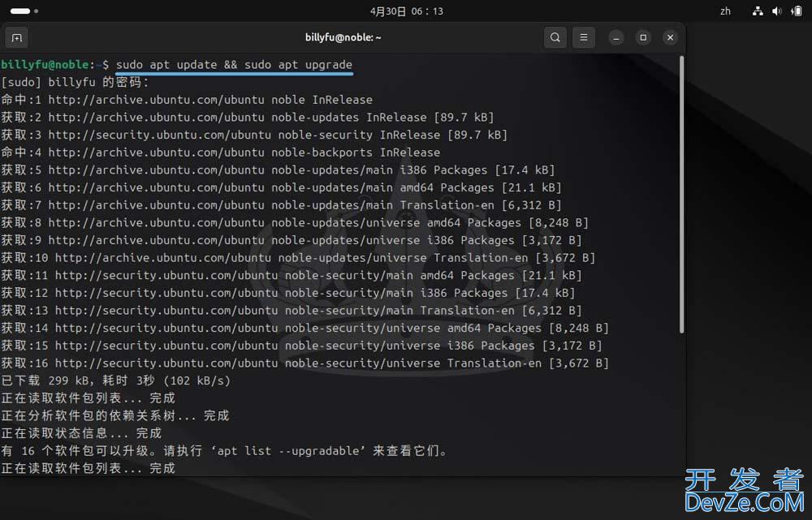
Task: Open a new terminal tab
Action: [16, 38]
